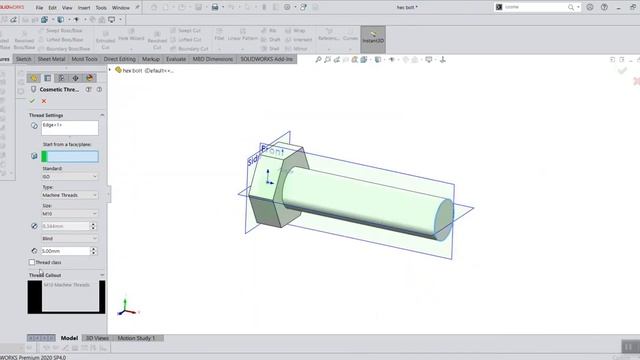Enable the Thread class checkbox
This screenshot has height=360, width=640.
[32, 262]
